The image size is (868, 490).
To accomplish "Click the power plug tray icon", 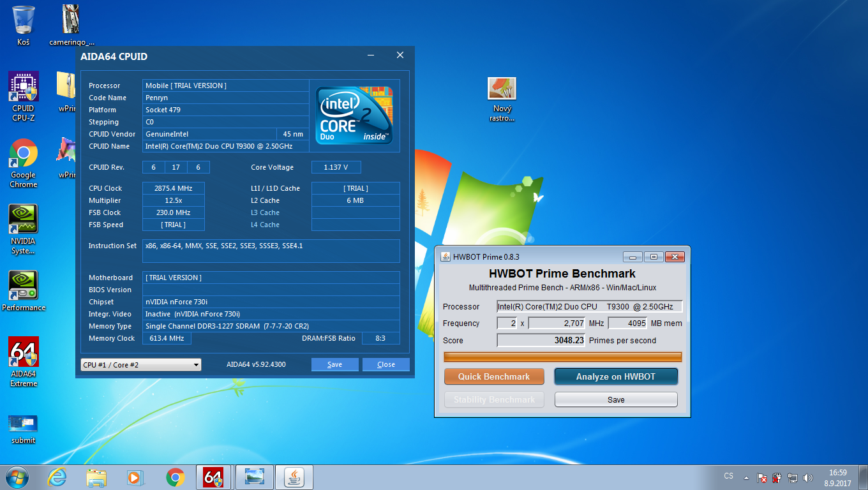I will coord(777,477).
